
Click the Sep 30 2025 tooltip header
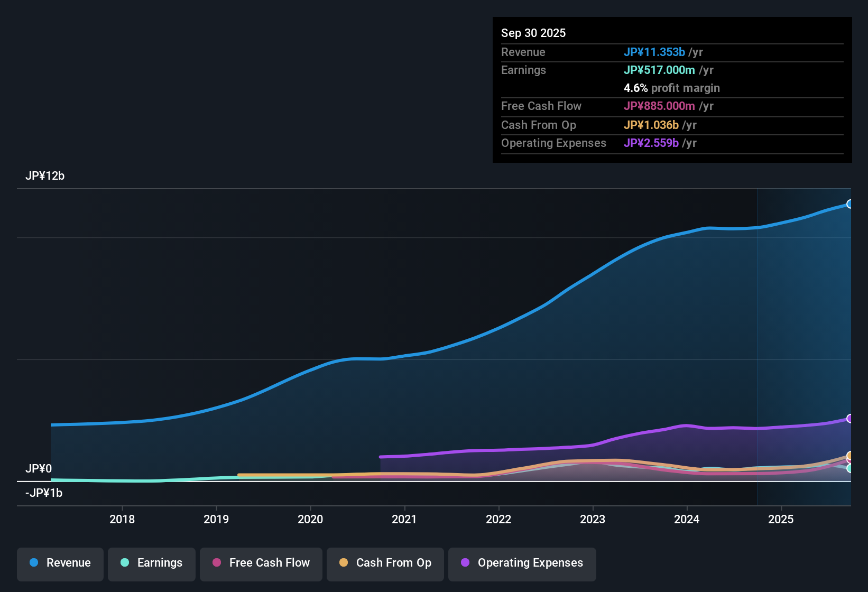click(533, 33)
